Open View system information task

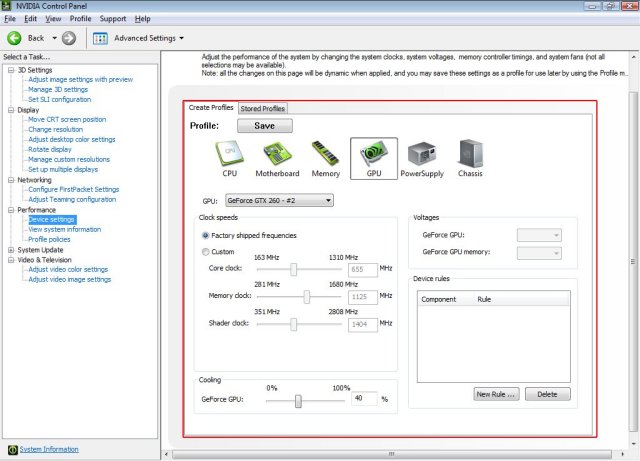(x=64, y=229)
